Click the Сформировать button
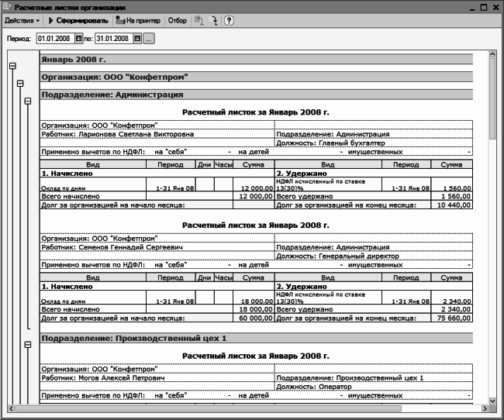This screenshot has width=504, height=420. pos(78,21)
